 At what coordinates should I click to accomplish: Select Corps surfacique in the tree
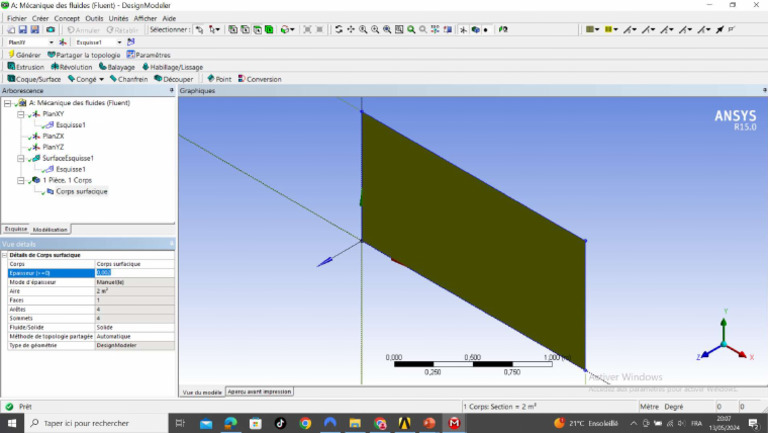(81, 192)
